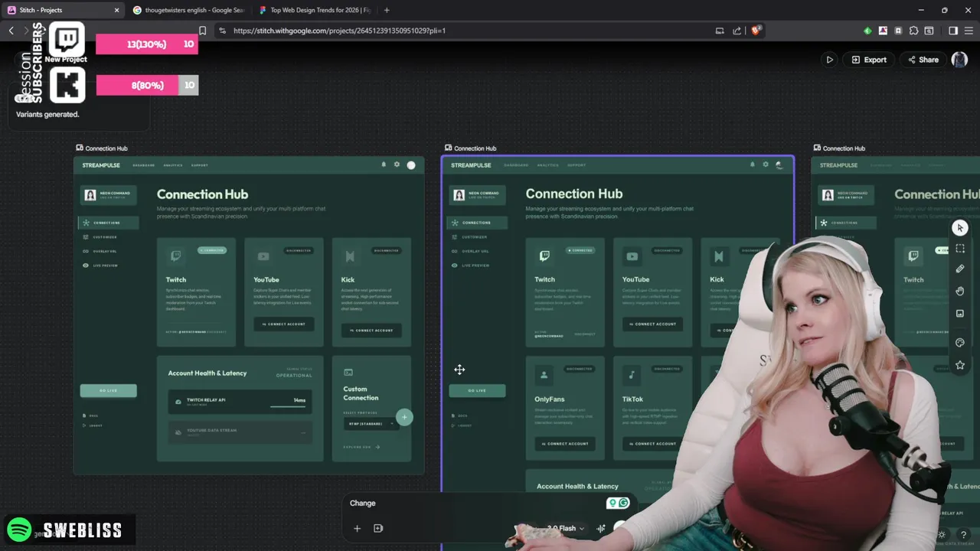The height and width of the screenshot is (551, 980).
Task: Pick the pencil annotate tool
Action: pos(960,269)
